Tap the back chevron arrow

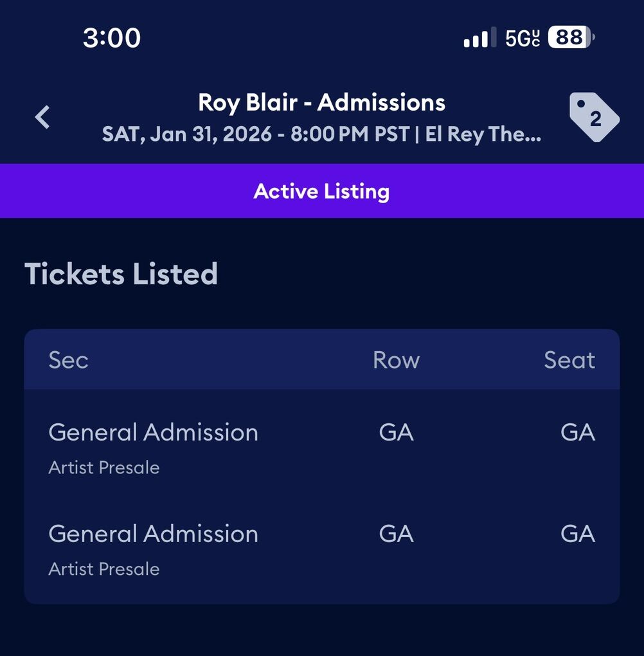[x=42, y=118]
